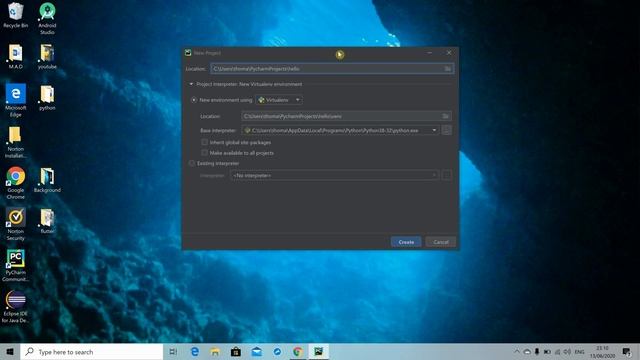Open the PyCharm Community desktop shortcut

pyautogui.click(x=16, y=265)
